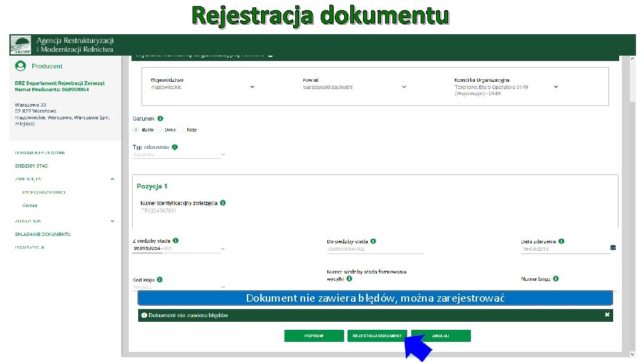644x362 pixels.
Task: Click the Do siedziby stada input field
Action: pos(375,249)
